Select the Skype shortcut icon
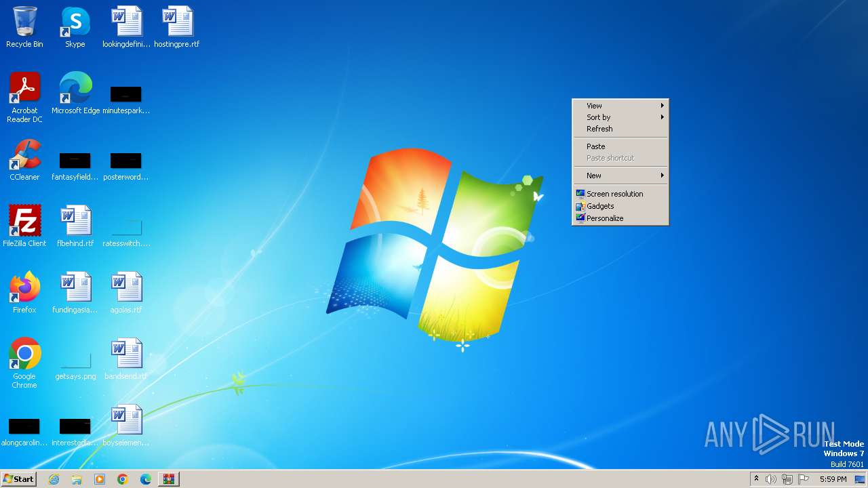The image size is (868, 488). coord(75,27)
